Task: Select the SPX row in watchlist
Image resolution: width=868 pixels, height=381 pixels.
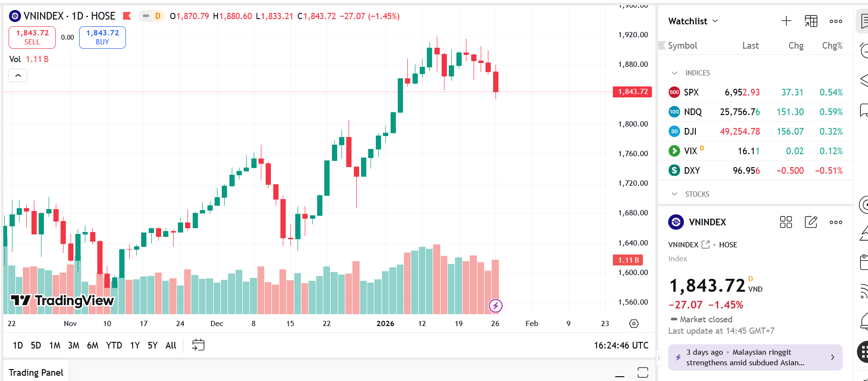Action: point(755,92)
